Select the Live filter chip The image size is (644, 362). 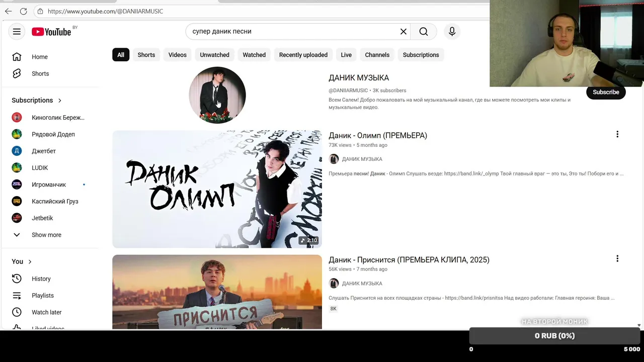coord(346,55)
